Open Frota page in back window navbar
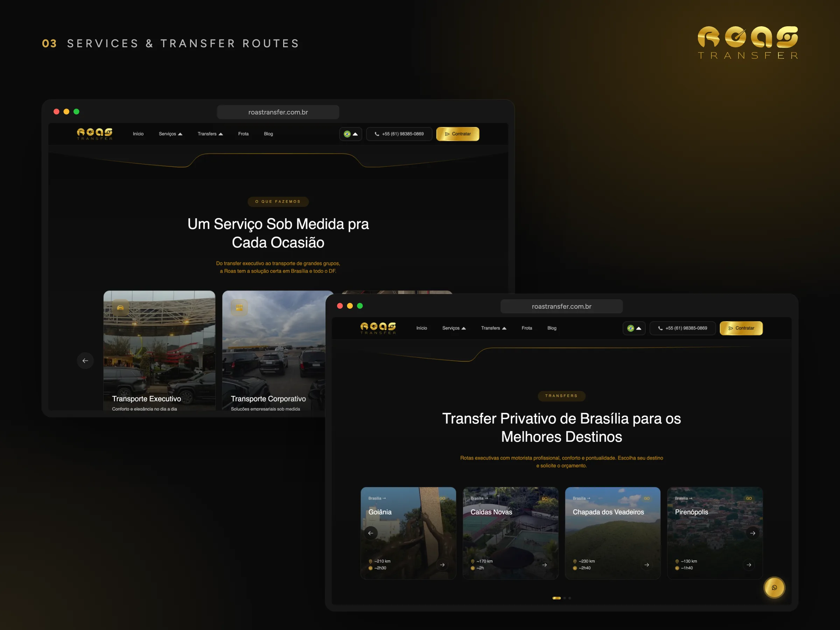This screenshot has width=840, height=630. (x=243, y=134)
